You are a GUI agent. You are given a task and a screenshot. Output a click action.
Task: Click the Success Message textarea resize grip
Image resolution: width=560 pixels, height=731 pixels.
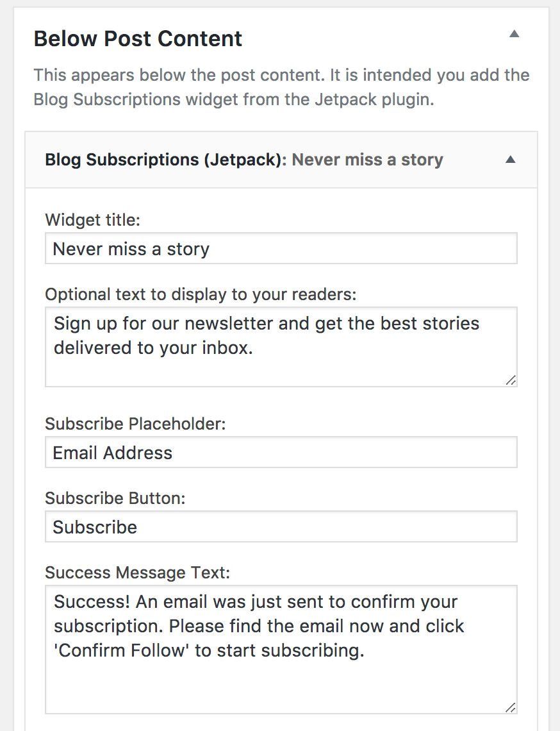pyautogui.click(x=511, y=707)
